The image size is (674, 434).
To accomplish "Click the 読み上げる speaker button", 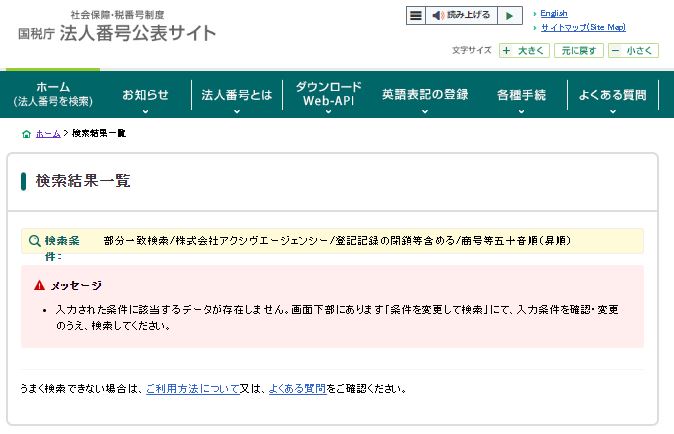I will click(461, 15).
